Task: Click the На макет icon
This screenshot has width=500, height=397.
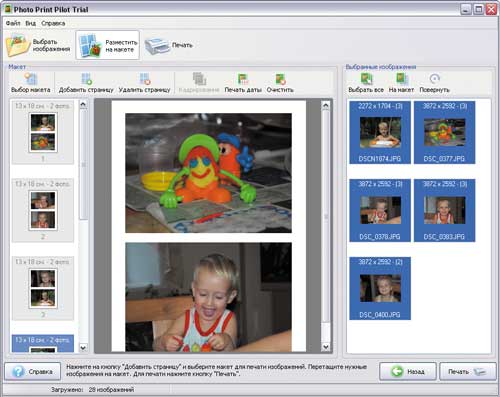Action: 402,79
